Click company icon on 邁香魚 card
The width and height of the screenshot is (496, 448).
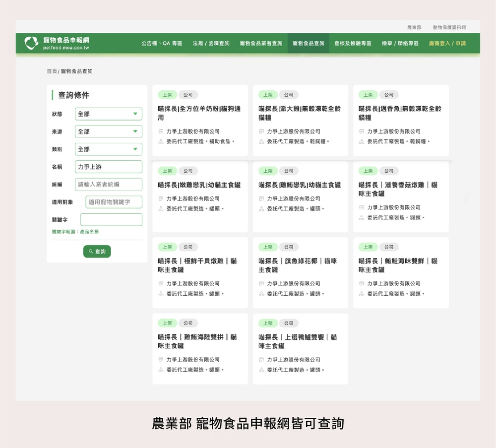pos(362,131)
